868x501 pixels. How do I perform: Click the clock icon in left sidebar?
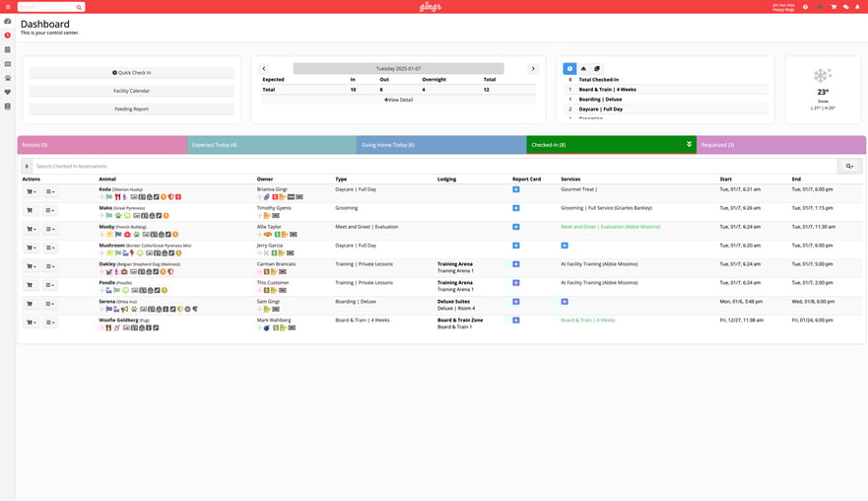click(x=8, y=35)
